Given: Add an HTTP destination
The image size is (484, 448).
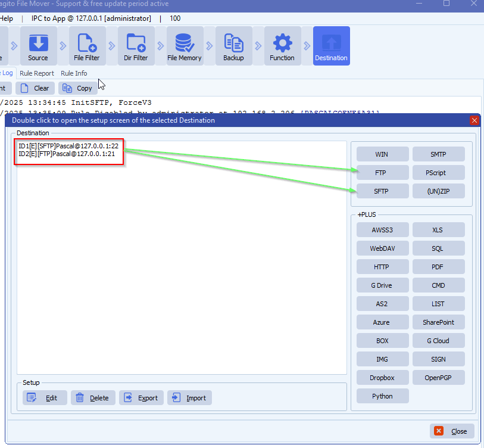Looking at the screenshot, I should (382, 267).
